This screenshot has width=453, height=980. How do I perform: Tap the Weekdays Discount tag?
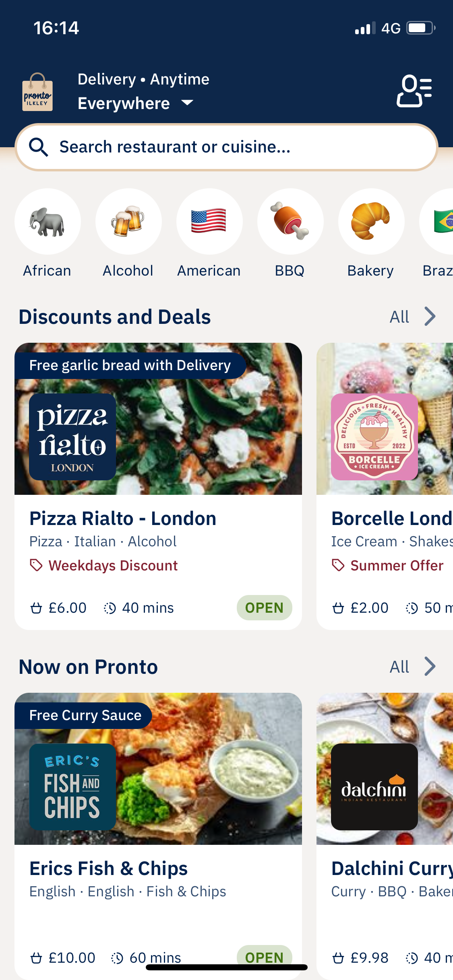pyautogui.click(x=113, y=566)
